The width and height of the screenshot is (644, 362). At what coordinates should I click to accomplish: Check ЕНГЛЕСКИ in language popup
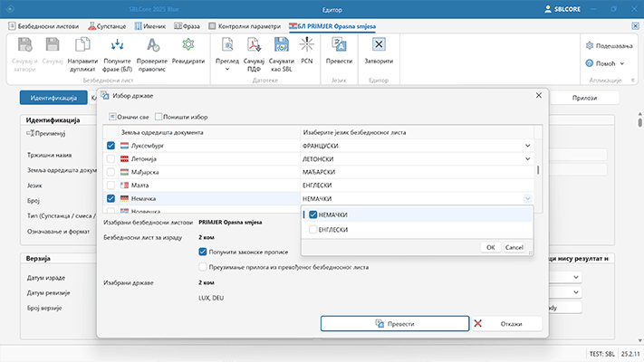point(313,230)
